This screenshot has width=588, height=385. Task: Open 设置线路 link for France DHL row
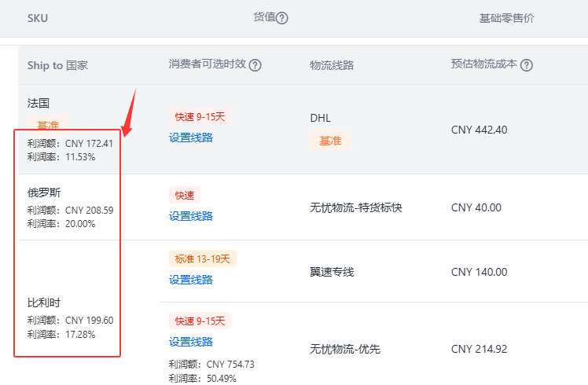(x=191, y=137)
